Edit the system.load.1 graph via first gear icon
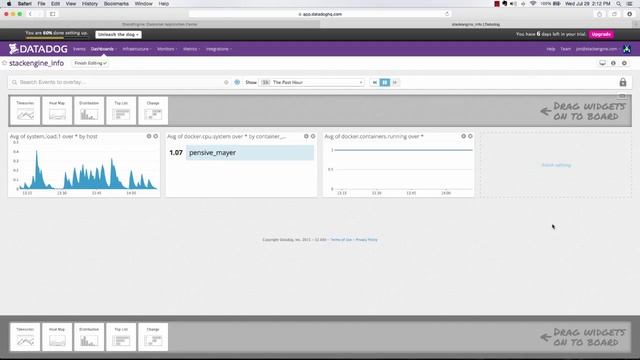 click(x=149, y=136)
